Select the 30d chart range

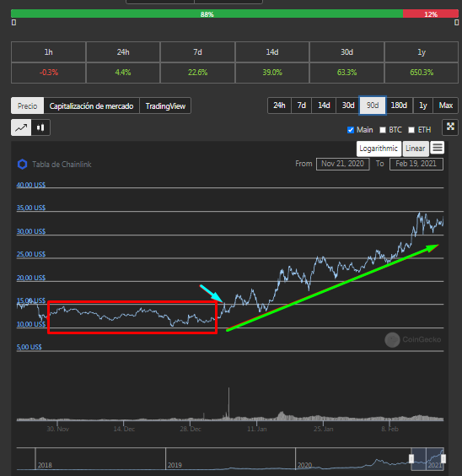click(348, 105)
